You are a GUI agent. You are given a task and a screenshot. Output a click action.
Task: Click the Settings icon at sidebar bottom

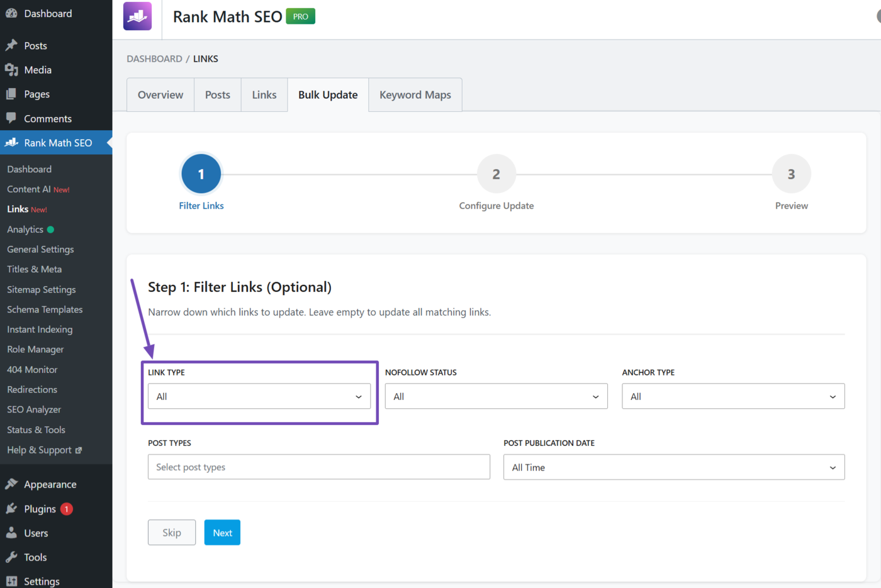click(13, 580)
